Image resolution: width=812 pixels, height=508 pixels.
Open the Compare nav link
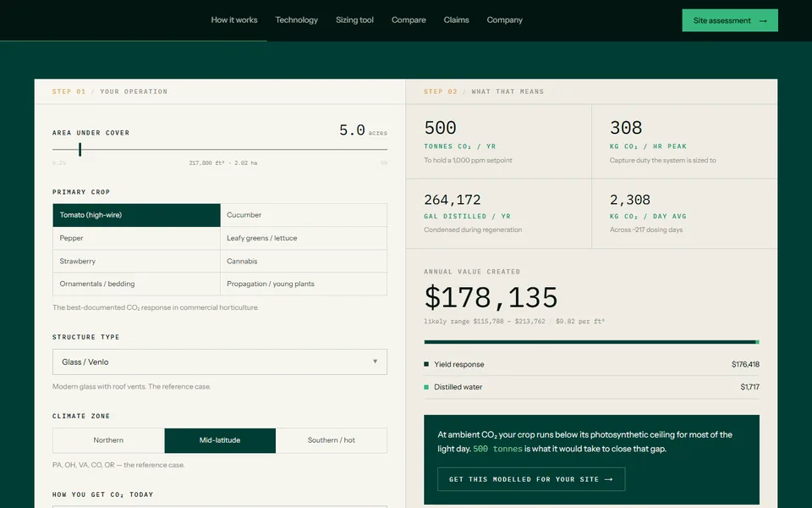(x=409, y=19)
